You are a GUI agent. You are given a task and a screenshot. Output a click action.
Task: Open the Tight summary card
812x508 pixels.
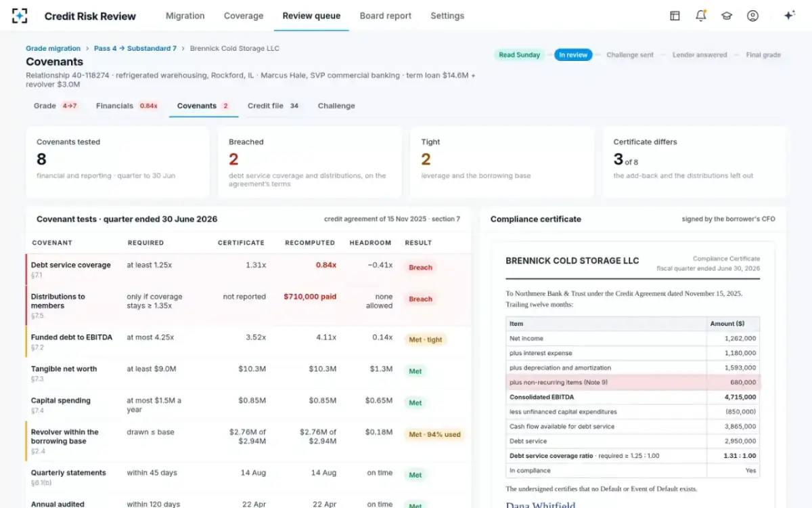[502, 162]
